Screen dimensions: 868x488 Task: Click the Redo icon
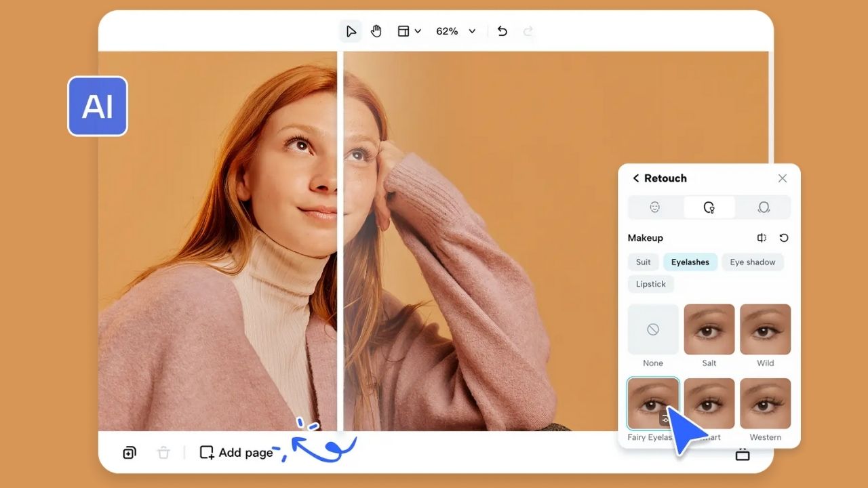(528, 30)
